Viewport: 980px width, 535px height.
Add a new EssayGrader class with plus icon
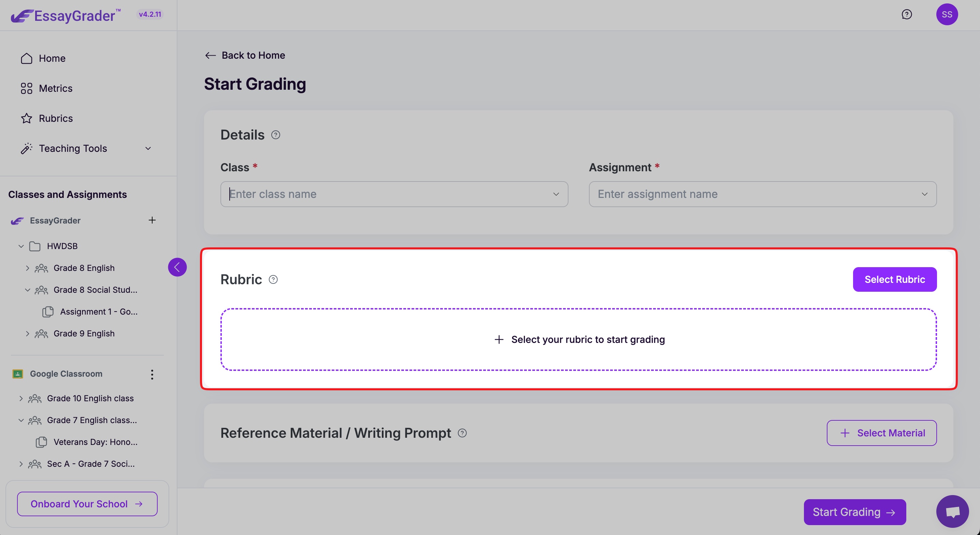tap(152, 220)
